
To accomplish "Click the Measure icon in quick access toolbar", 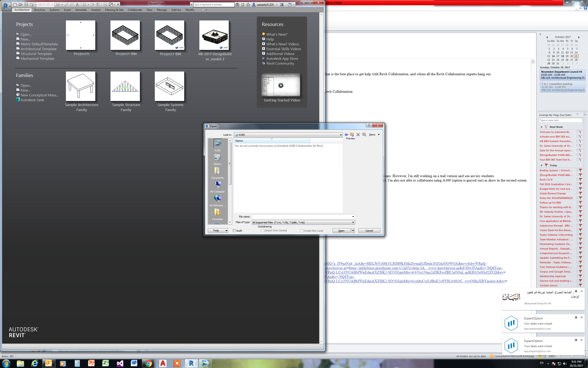I will click(58, 5).
